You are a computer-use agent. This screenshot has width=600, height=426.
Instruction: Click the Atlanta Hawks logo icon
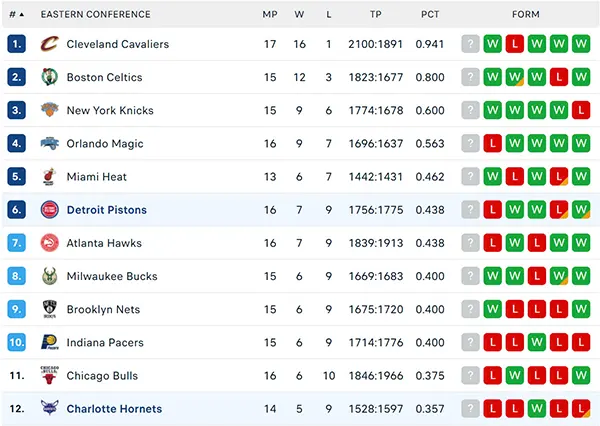(x=50, y=243)
